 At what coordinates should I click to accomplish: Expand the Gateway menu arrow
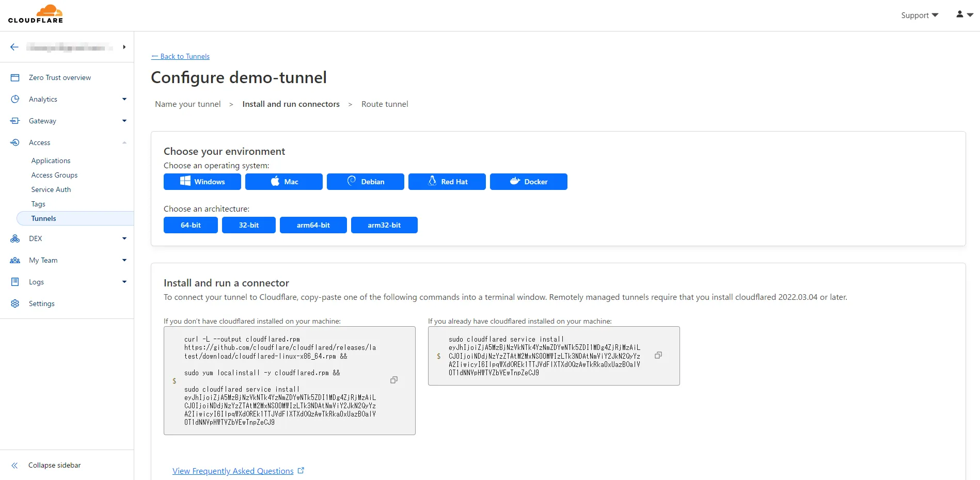124,121
